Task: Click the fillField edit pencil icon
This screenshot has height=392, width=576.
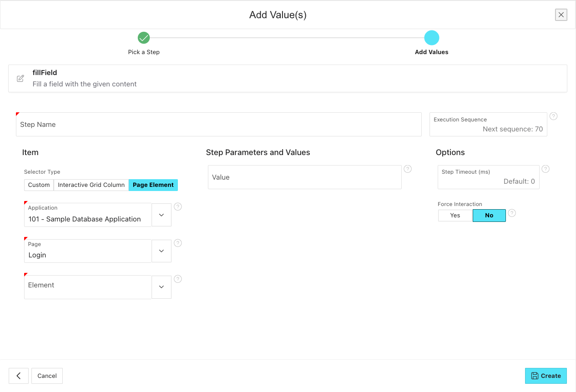Action: click(x=20, y=79)
